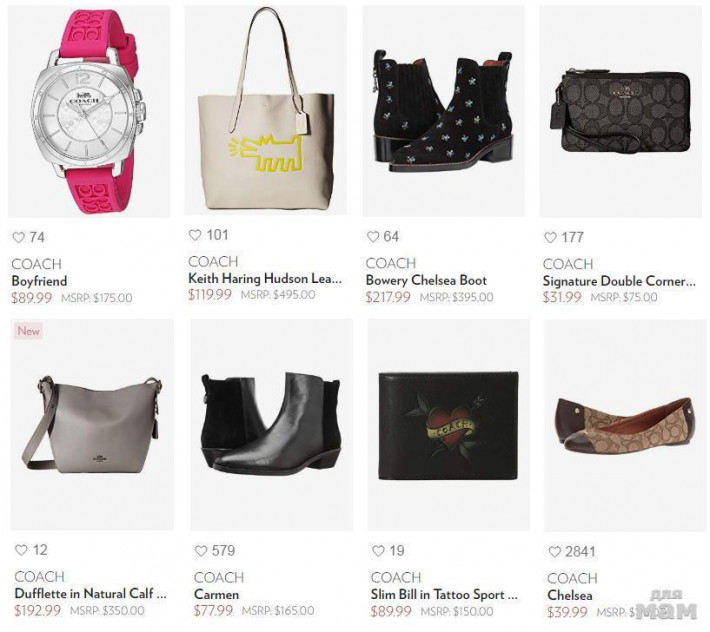This screenshot has width=710, height=632.
Task: Favorite the Slim Bill wallet heart
Action: (x=378, y=551)
